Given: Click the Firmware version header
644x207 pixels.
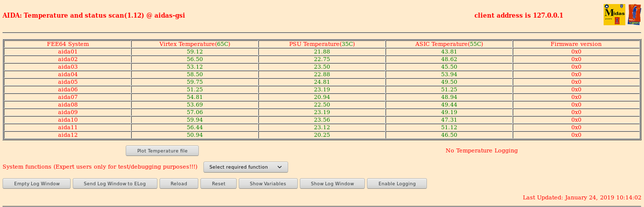Looking at the screenshot, I should click(x=576, y=44).
